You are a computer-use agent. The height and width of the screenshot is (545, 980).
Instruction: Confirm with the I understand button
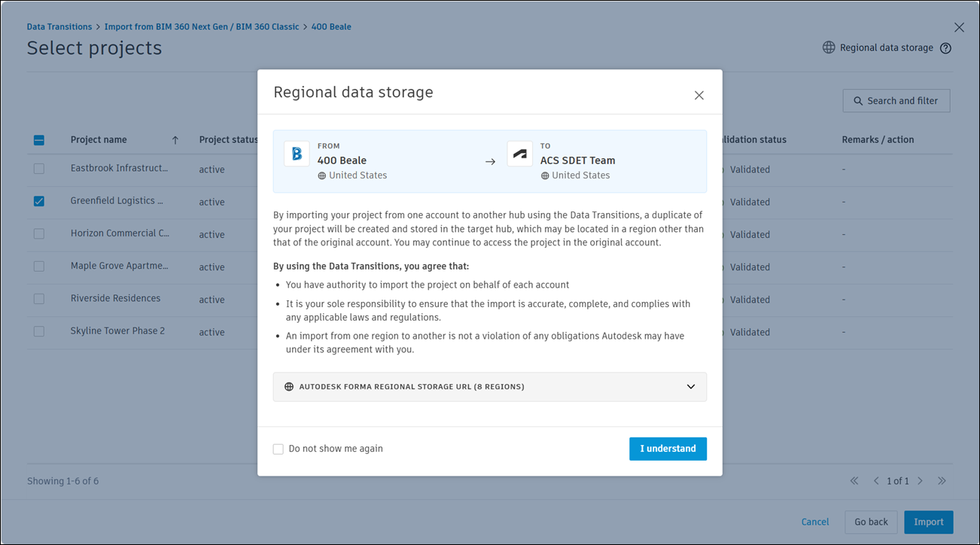[668, 449]
